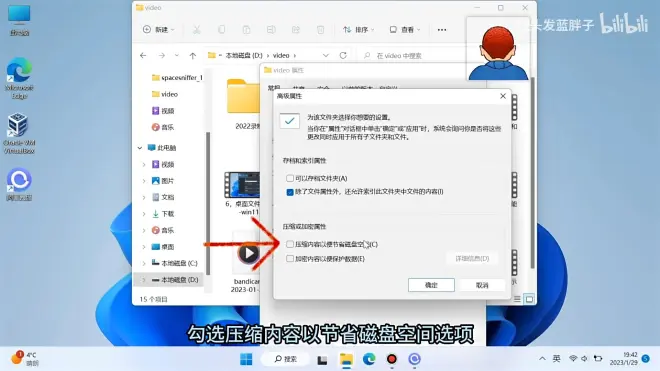Viewport: 660px width, 371px height.
Task: Click the 在 video 中搜索 search box
Action: pos(412,55)
